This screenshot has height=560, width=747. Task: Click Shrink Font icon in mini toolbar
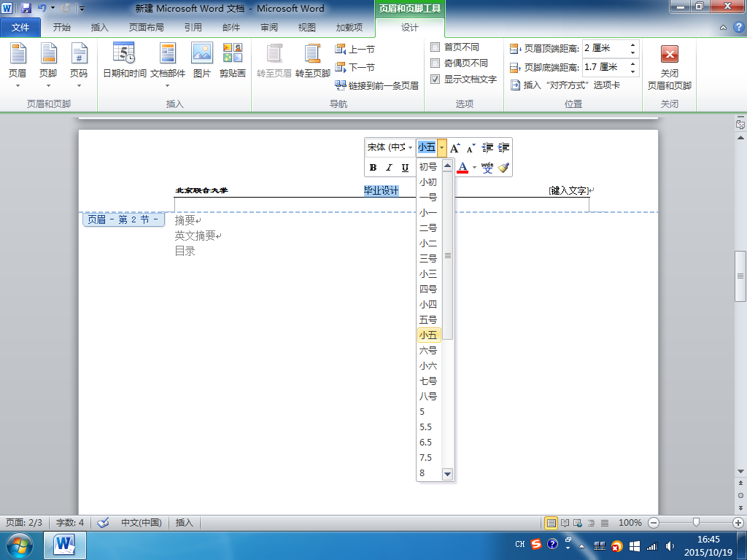(471, 147)
